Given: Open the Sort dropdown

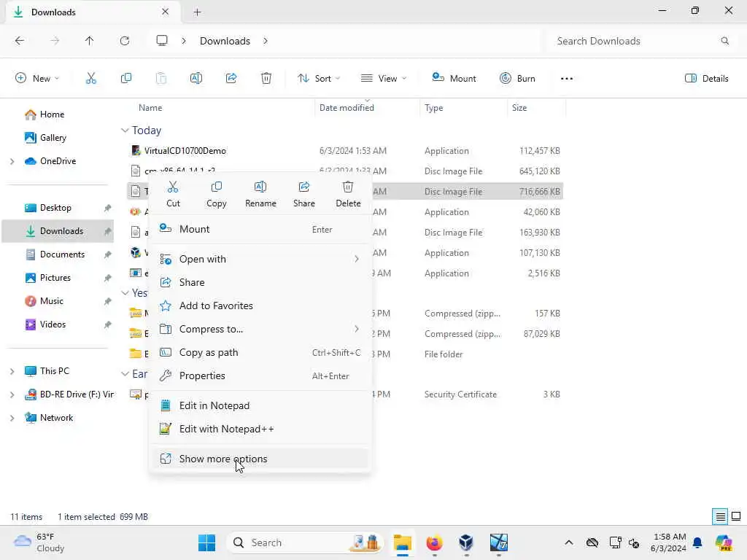Looking at the screenshot, I should tap(319, 79).
